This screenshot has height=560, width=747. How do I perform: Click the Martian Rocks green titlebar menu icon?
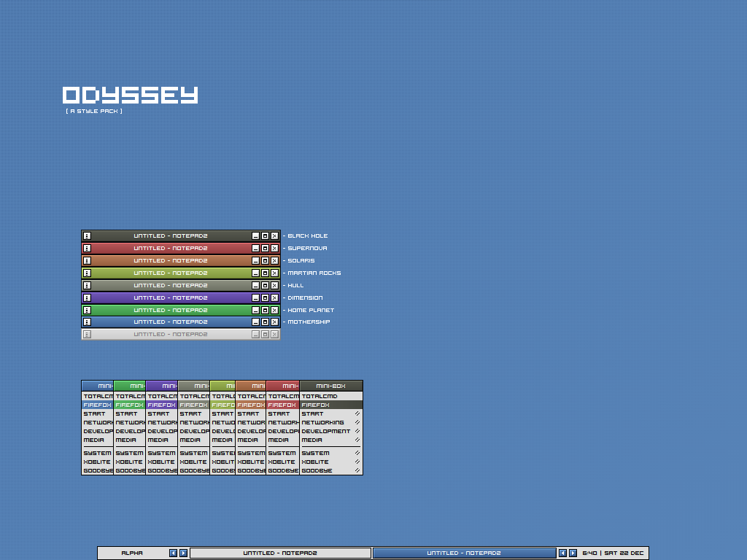tap(87, 273)
